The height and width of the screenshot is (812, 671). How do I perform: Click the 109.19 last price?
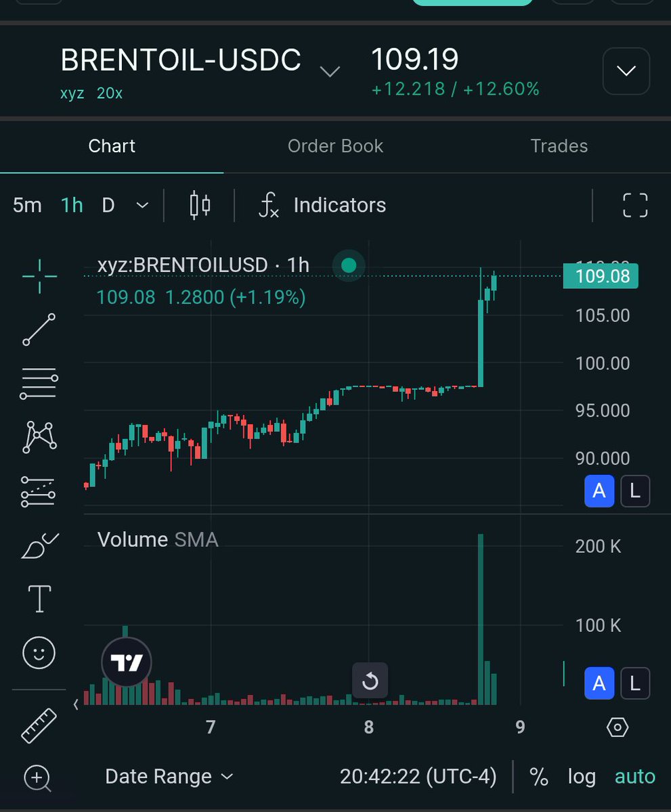415,60
